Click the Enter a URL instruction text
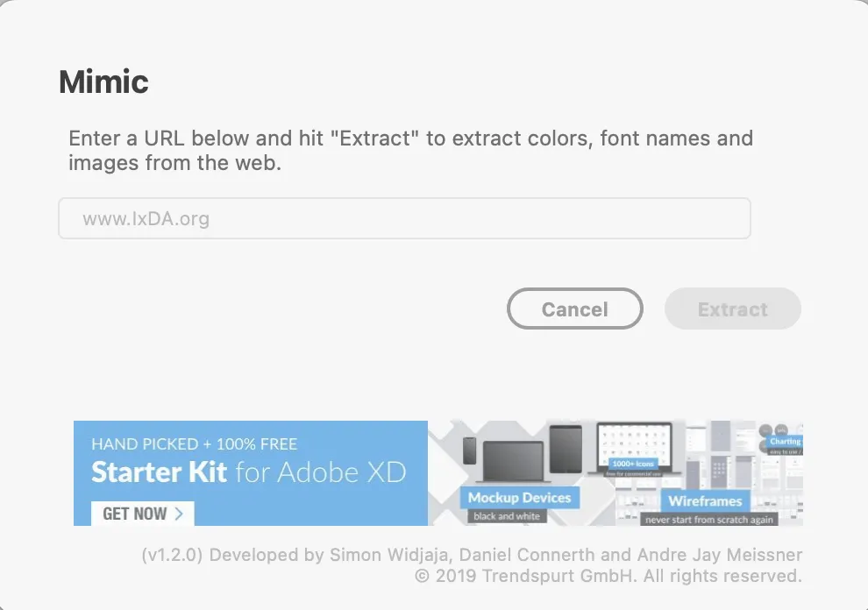 click(410, 150)
